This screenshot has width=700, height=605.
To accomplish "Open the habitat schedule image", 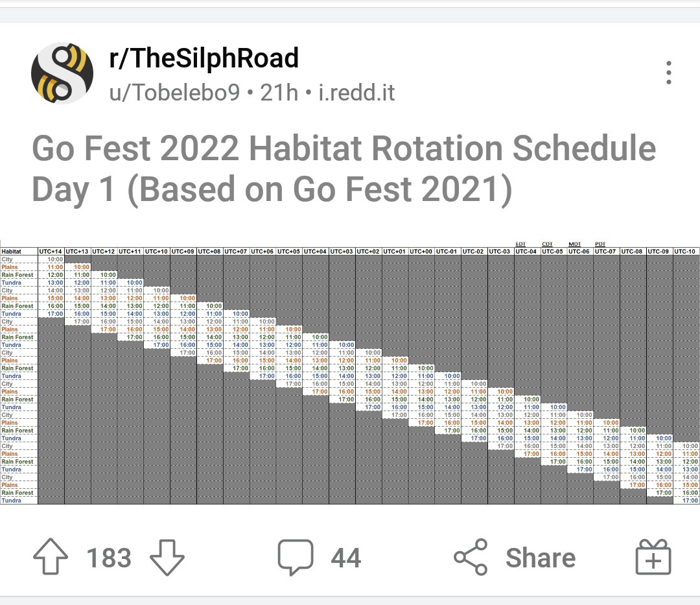I will click(x=350, y=373).
